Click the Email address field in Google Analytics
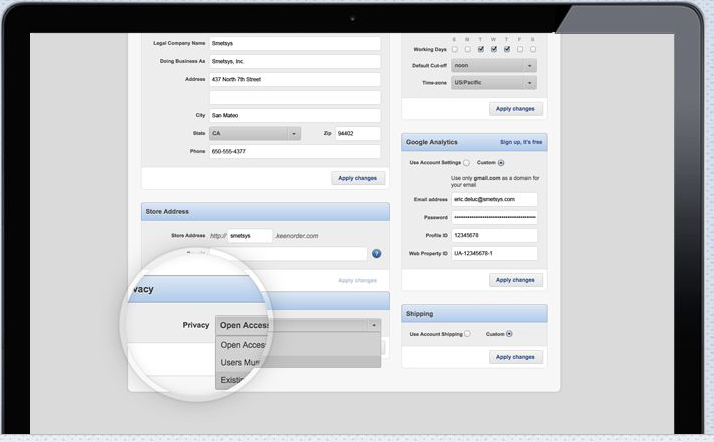 tap(495, 199)
